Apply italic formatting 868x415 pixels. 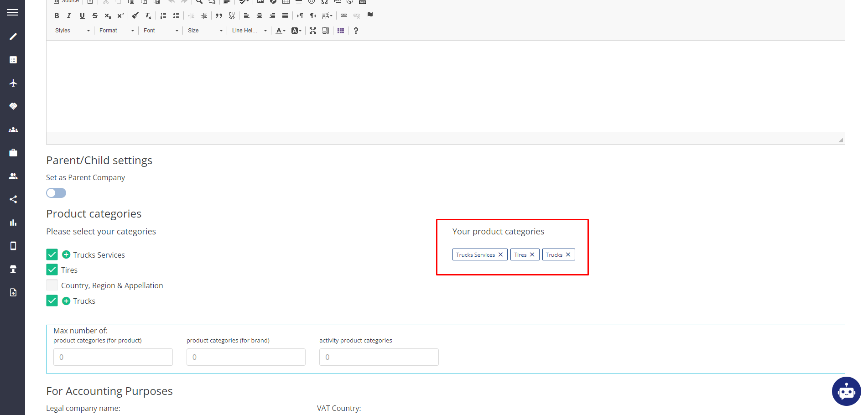[69, 16]
